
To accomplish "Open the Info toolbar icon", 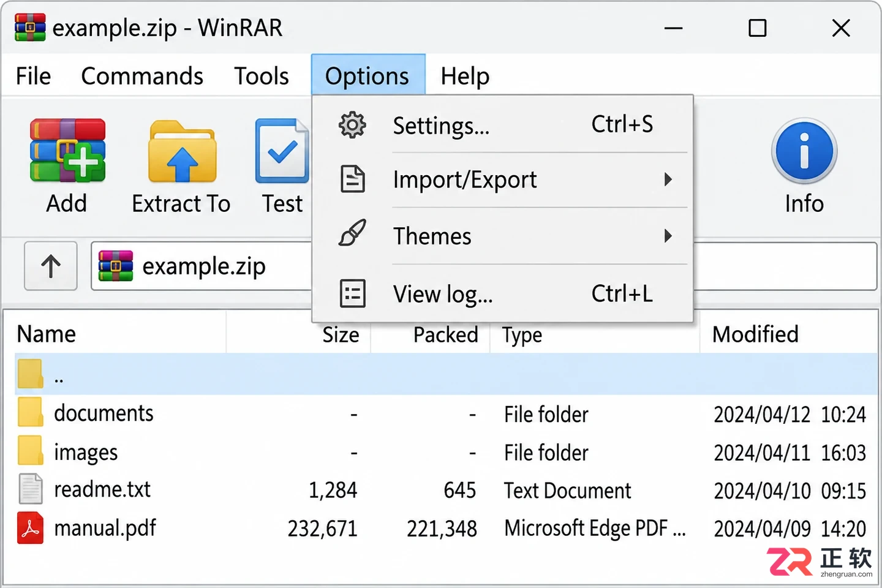I will (804, 151).
